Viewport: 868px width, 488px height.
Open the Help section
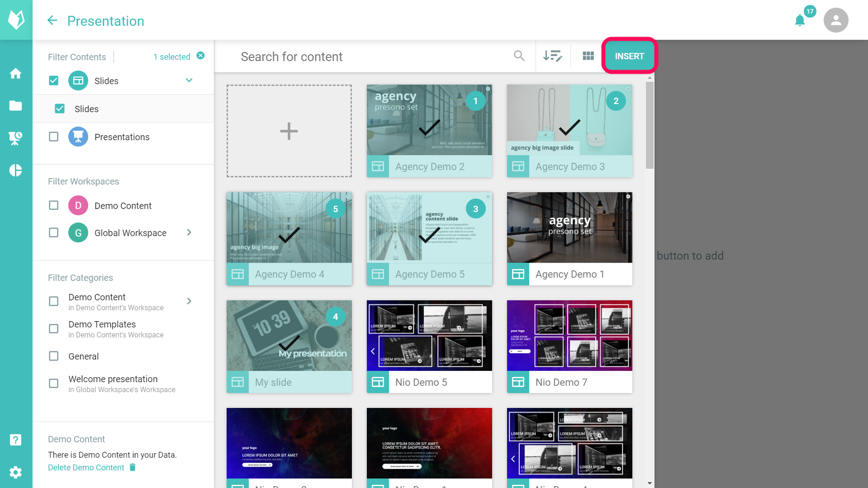click(x=16, y=439)
